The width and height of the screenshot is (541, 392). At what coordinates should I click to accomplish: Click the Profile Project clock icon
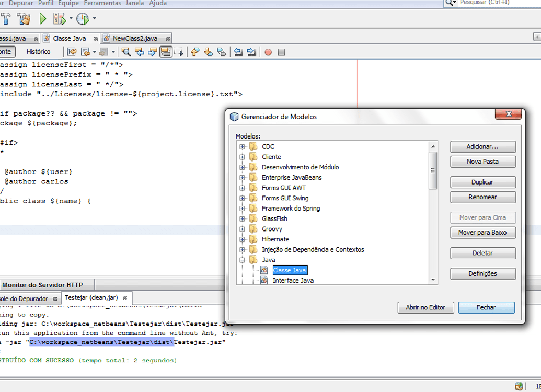83,19
